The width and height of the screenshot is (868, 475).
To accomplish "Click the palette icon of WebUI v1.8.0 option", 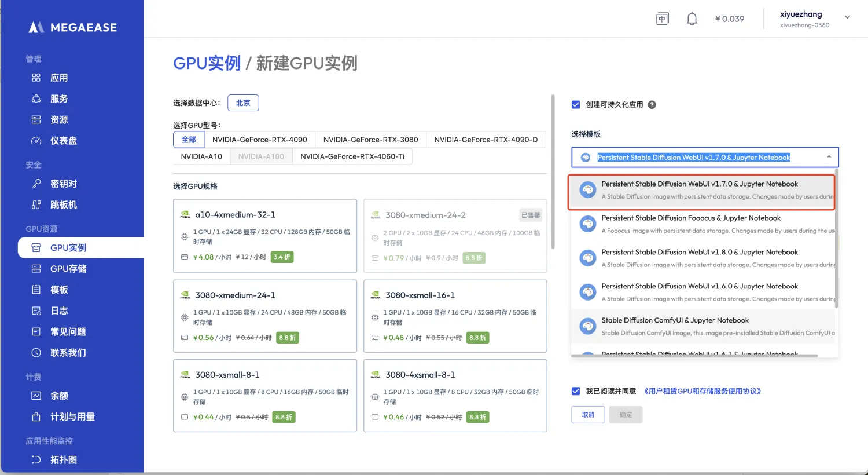I will pyautogui.click(x=588, y=258).
